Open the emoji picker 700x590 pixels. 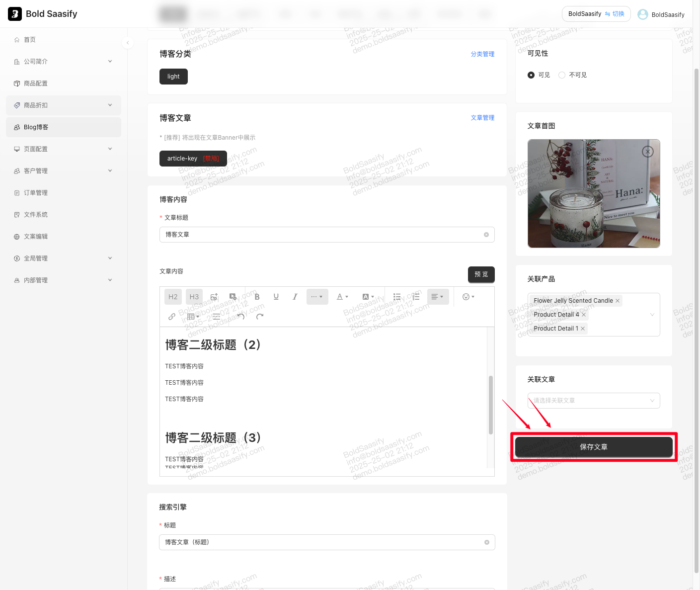(468, 297)
